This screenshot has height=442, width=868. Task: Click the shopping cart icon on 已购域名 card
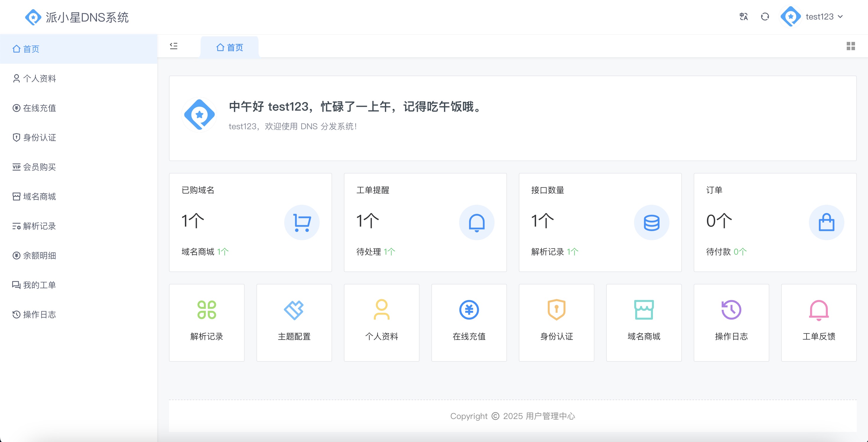pos(302,222)
